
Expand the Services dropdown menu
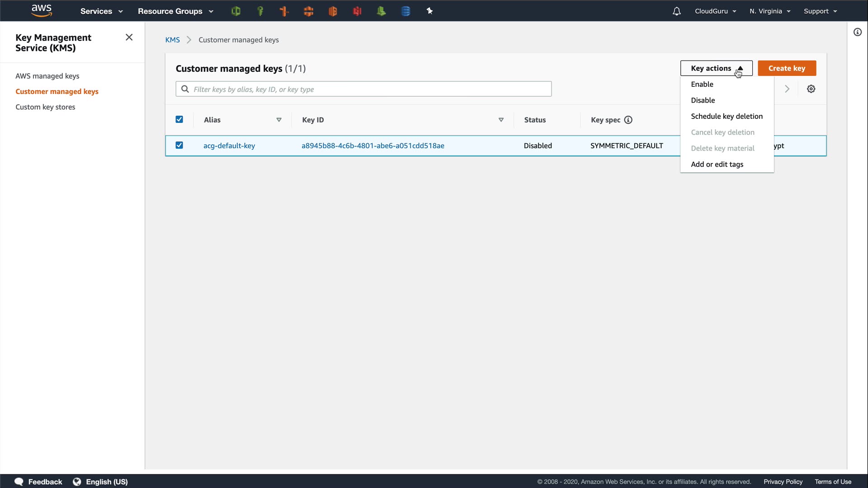coord(101,11)
